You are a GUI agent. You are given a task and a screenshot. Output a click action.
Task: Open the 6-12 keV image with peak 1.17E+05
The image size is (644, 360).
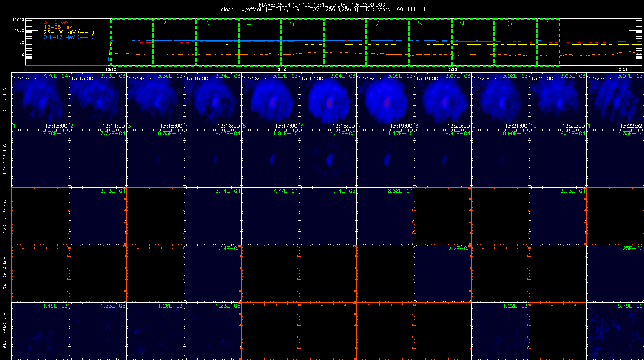(385, 159)
